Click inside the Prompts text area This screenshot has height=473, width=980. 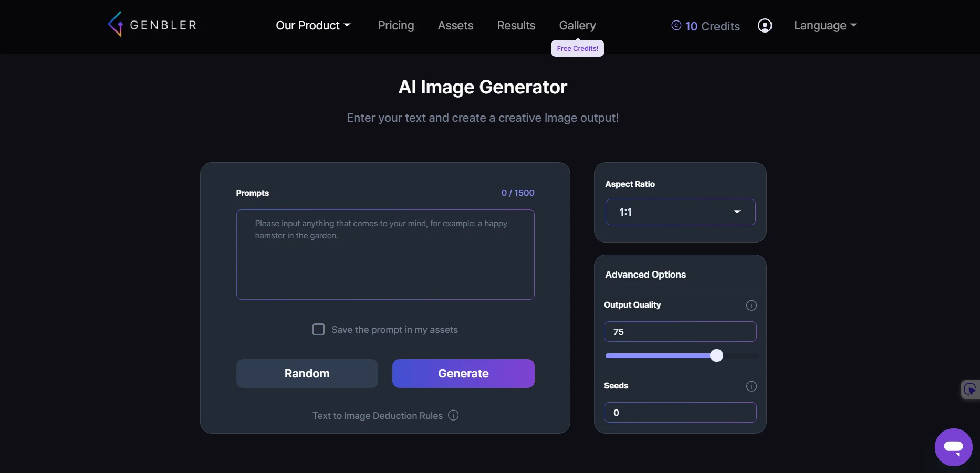(x=385, y=255)
